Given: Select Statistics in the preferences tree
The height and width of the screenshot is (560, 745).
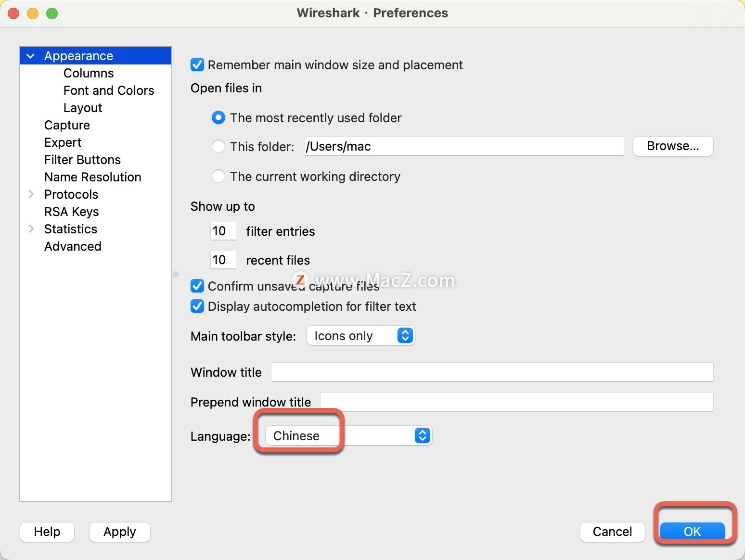Looking at the screenshot, I should [x=71, y=229].
